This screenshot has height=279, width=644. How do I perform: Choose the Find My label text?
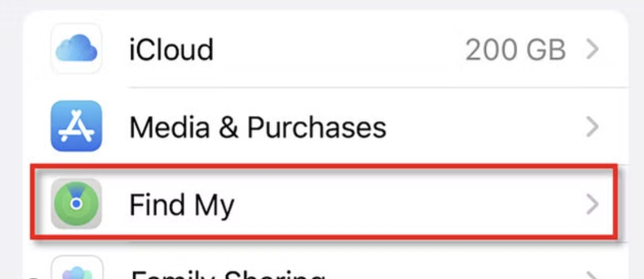pyautogui.click(x=181, y=205)
